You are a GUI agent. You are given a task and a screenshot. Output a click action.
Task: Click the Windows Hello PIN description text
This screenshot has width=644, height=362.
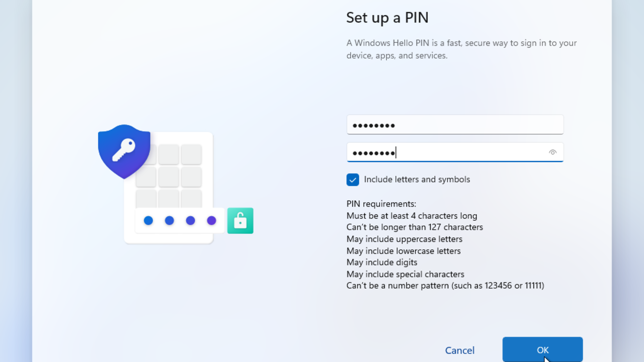(x=461, y=49)
